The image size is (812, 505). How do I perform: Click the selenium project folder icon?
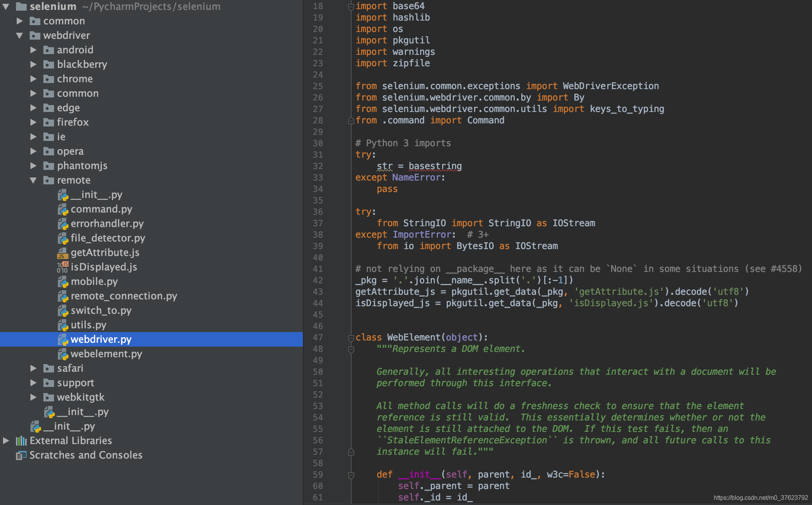pyautogui.click(x=21, y=6)
